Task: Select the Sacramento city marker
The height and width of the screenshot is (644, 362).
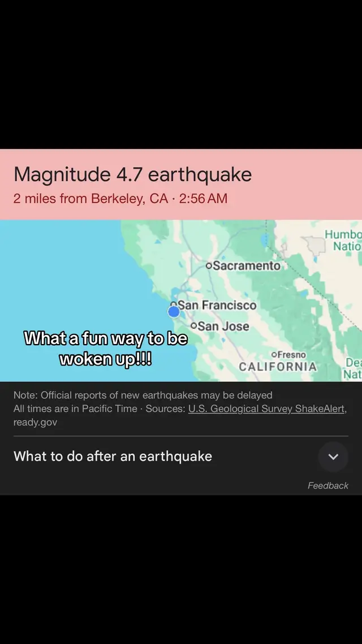Action: pos(209,265)
